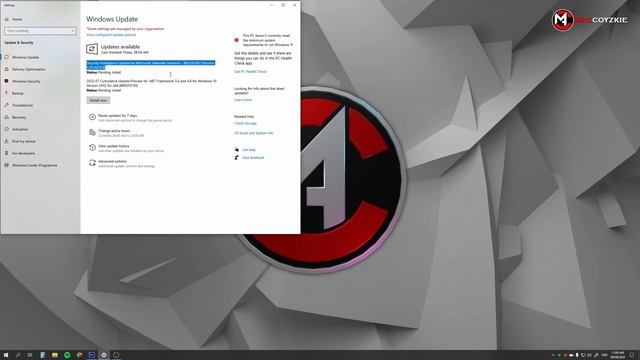Open the Chrome taskbar icon
The image size is (640, 360).
(x=80, y=355)
